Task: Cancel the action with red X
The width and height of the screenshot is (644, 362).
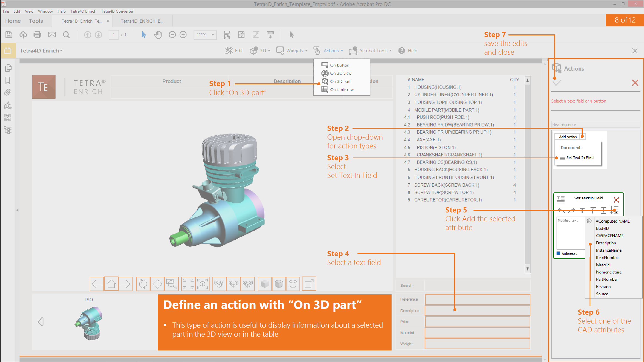Action: point(635,83)
